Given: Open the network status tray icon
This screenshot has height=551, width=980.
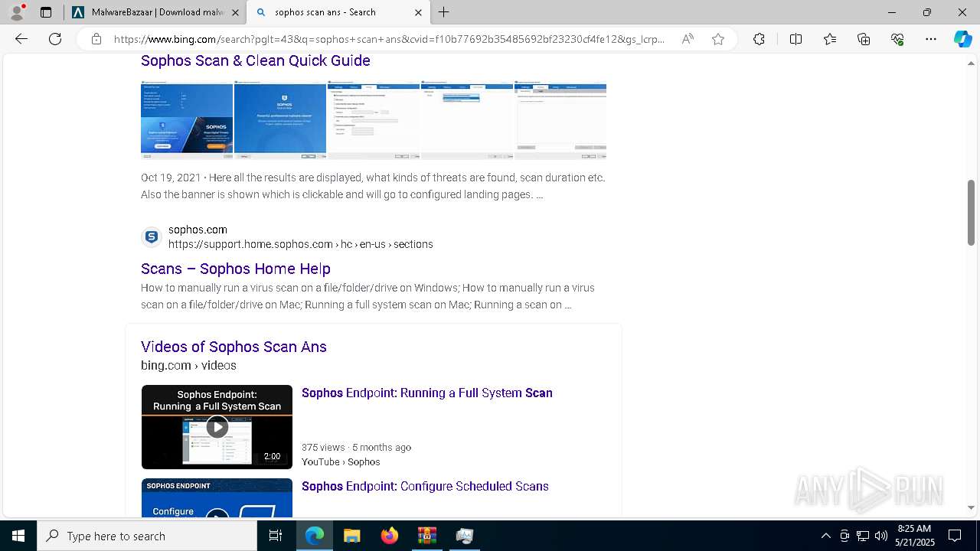Looking at the screenshot, I should (x=863, y=536).
